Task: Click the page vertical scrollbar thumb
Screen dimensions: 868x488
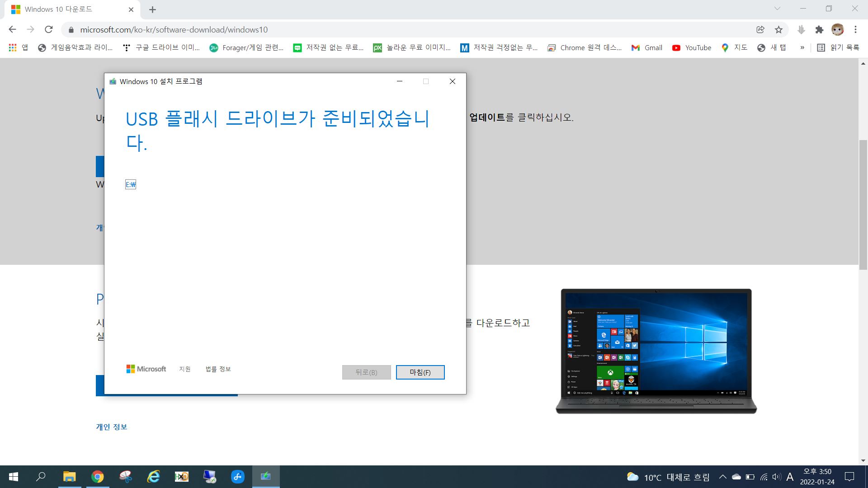Action: point(863,204)
